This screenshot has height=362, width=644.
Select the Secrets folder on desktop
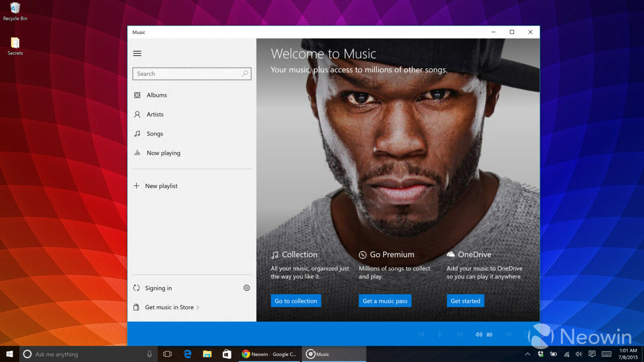point(15,46)
